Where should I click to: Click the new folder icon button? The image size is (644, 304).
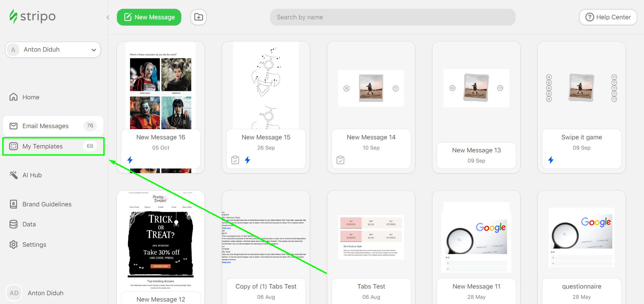199,17
